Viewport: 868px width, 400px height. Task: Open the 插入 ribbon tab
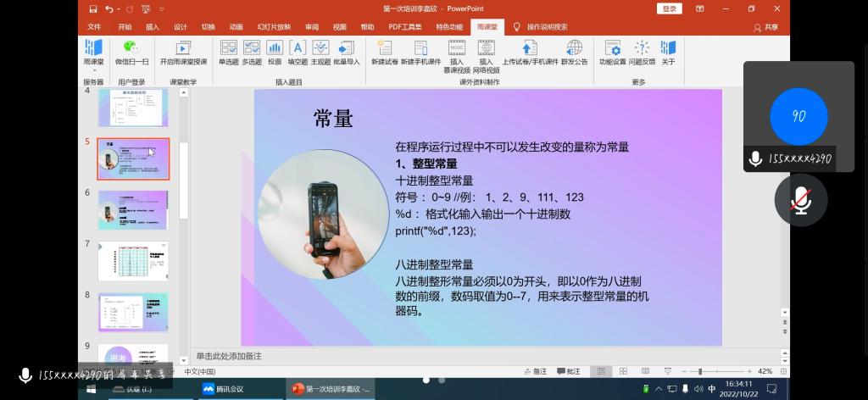[153, 27]
